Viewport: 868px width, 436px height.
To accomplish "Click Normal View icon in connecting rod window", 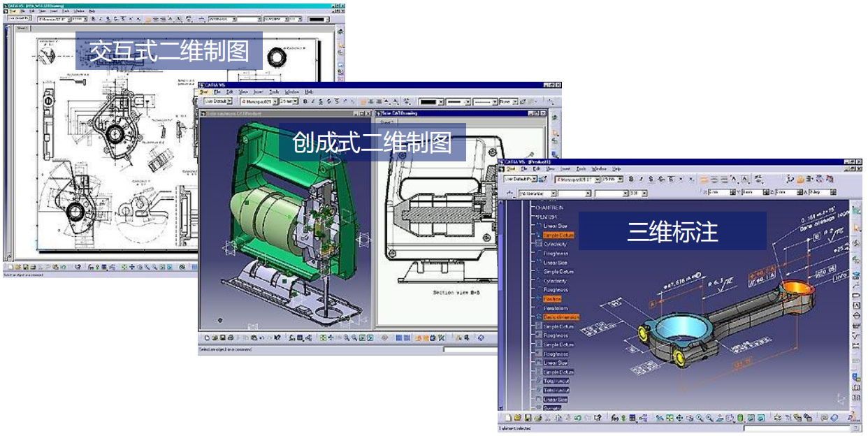I will coord(719,419).
